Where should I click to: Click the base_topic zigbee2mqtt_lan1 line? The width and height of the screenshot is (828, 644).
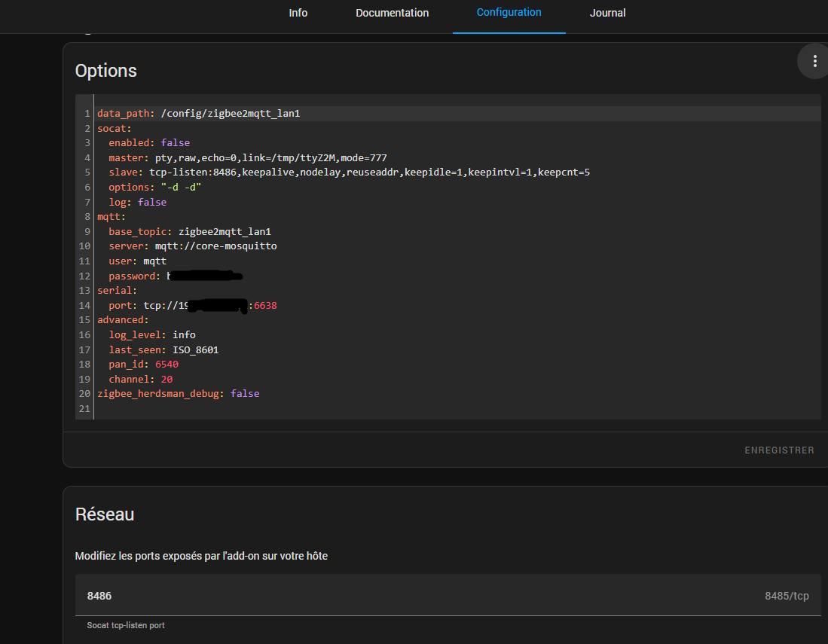point(190,232)
